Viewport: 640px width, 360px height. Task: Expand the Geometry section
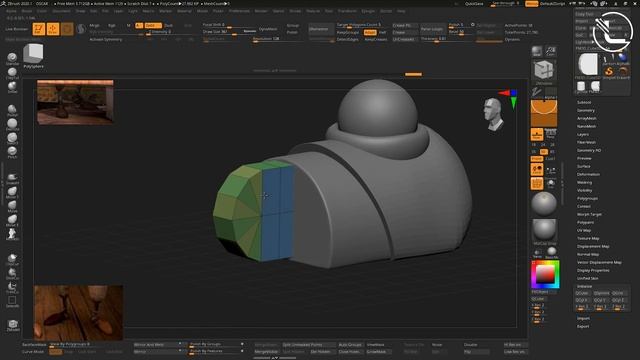pos(586,111)
